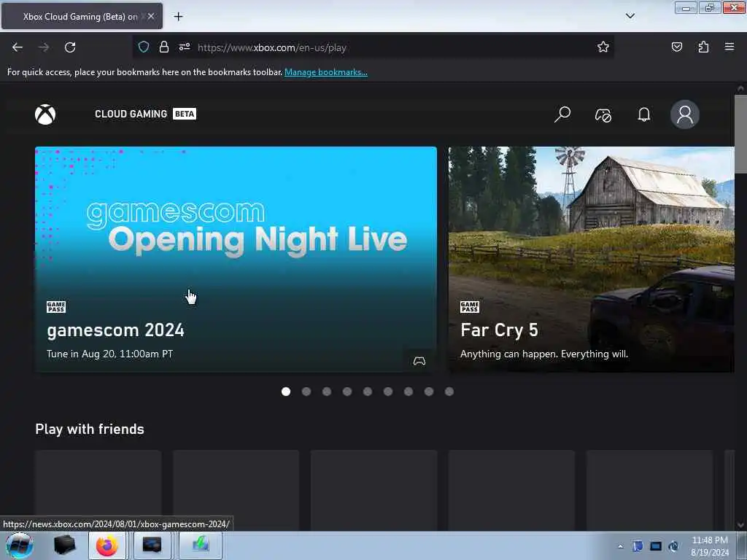Select the eighth carousel dot
Viewport: 747px width, 560px height.
coord(429,392)
